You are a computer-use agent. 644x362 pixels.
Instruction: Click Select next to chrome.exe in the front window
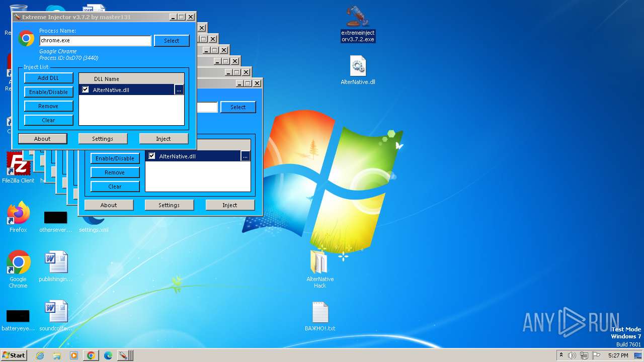[172, 41]
